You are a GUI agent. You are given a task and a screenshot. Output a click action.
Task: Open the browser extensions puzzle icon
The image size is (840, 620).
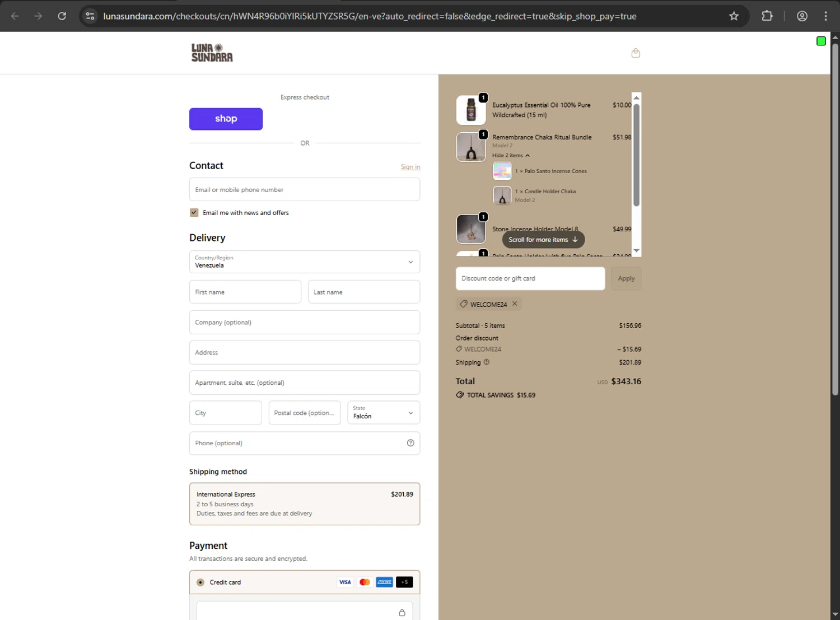767,16
